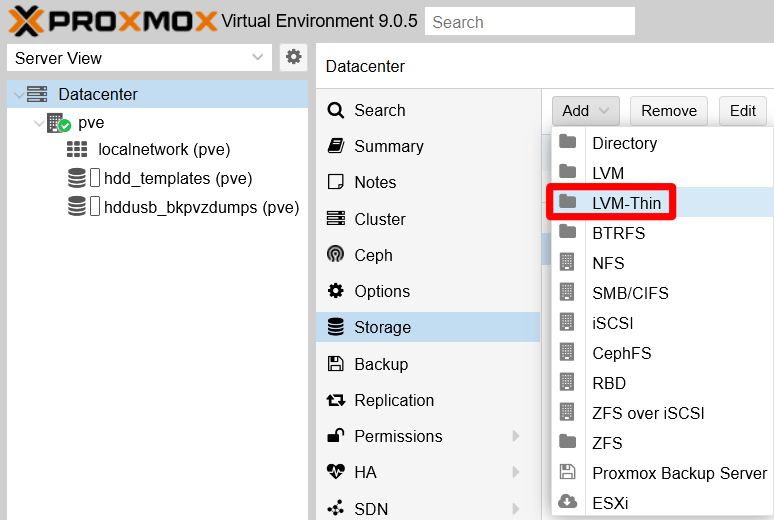
Task: Click the Options gear icon
Action: tap(336, 291)
